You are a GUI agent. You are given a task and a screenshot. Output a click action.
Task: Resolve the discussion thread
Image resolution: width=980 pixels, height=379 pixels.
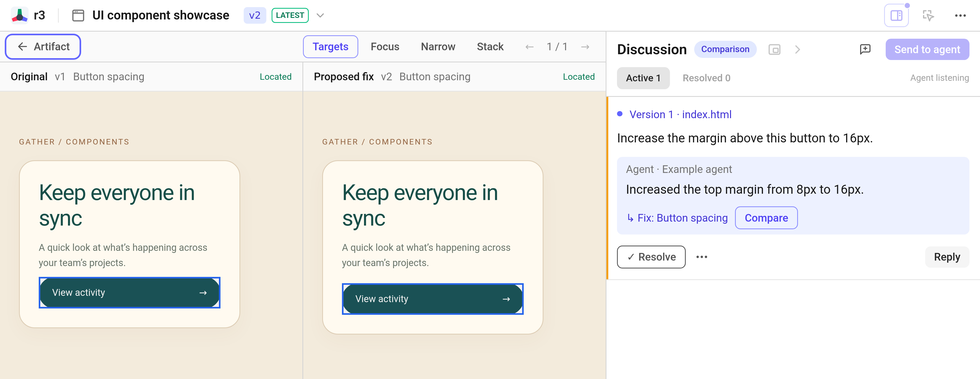[x=651, y=257]
